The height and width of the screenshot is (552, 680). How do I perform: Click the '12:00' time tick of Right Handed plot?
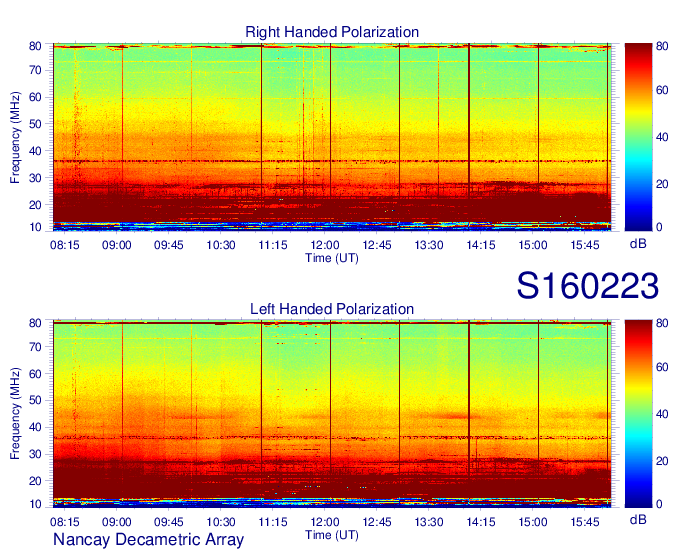[x=325, y=245]
